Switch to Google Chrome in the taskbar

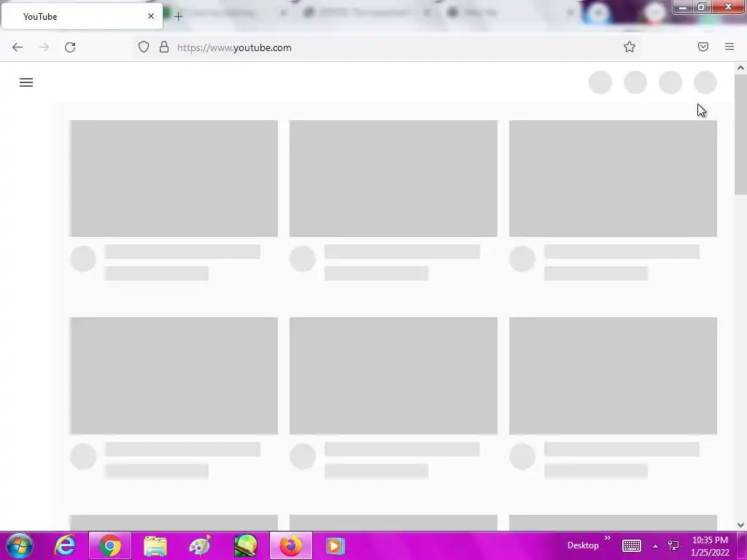point(110,545)
